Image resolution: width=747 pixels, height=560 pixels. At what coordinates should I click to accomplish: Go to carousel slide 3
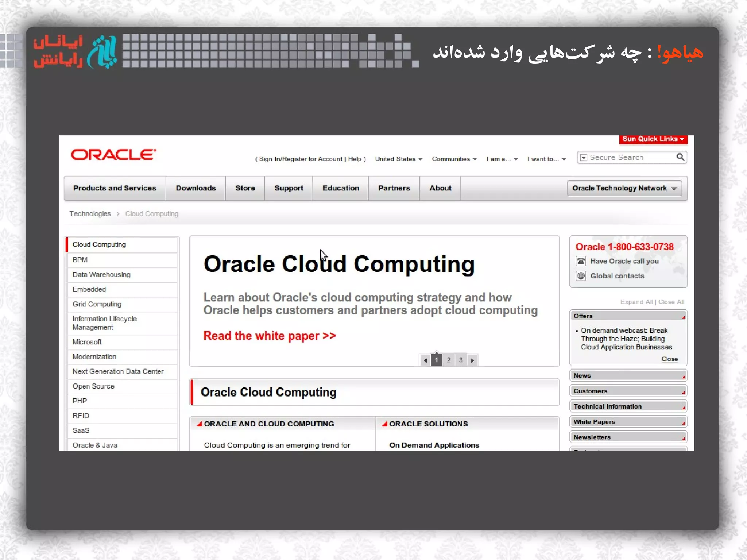click(x=461, y=360)
